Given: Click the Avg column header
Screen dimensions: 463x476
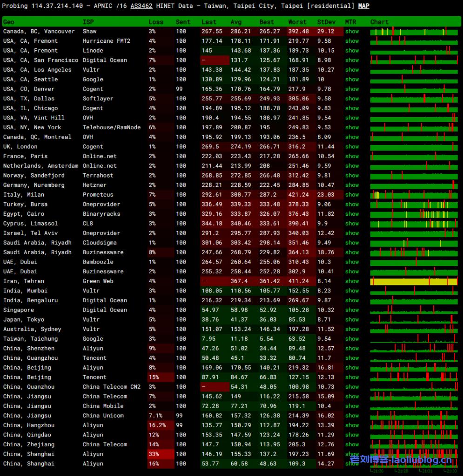Looking at the screenshot, I should (236, 22).
